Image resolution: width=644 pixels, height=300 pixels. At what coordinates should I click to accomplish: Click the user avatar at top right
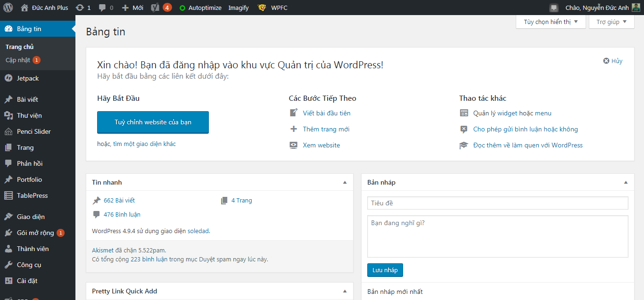coord(636,8)
